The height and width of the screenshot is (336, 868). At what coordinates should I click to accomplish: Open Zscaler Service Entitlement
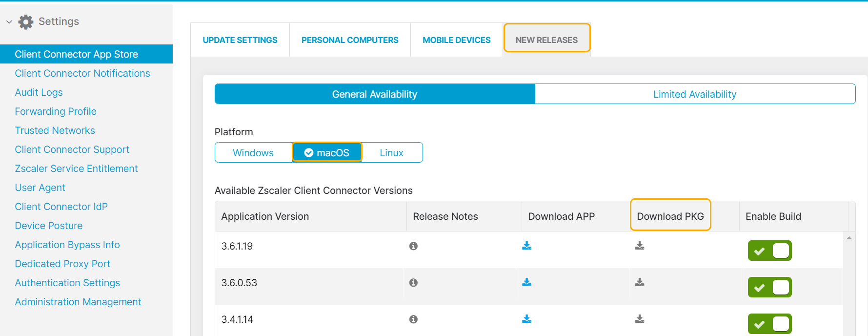[77, 168]
